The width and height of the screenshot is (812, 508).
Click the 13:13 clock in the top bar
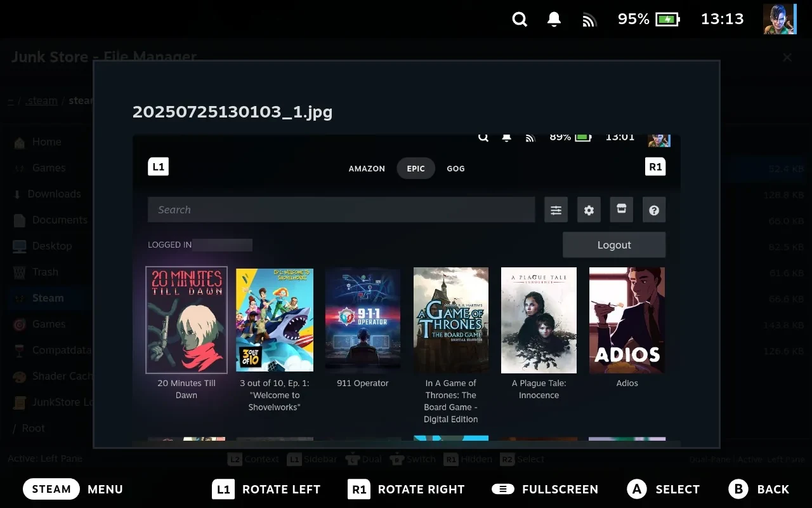coord(722,19)
